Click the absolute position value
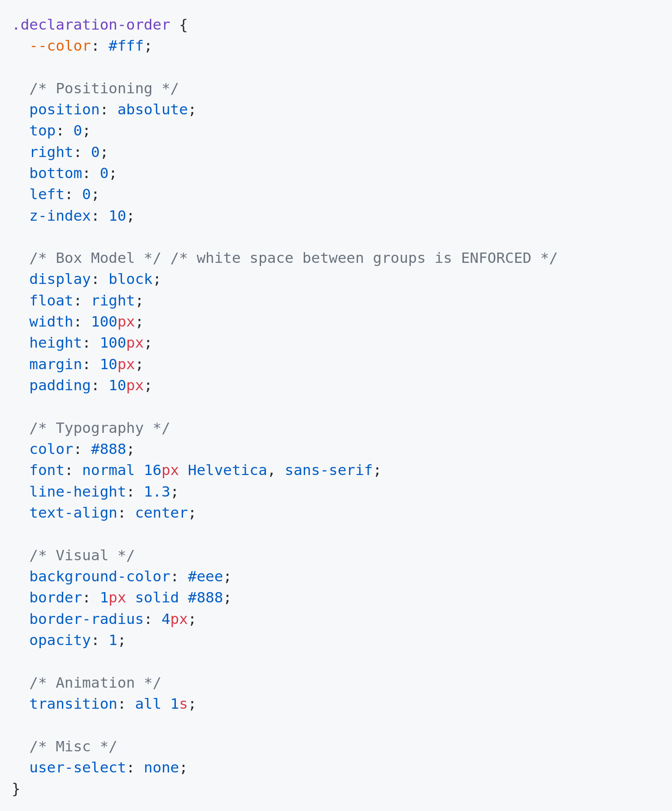 [x=153, y=109]
